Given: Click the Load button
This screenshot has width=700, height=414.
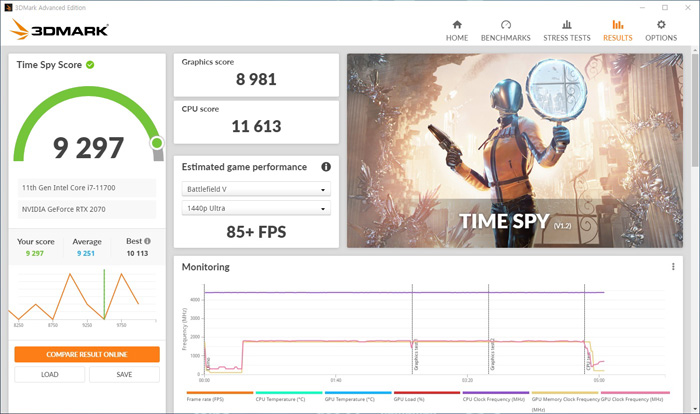Looking at the screenshot, I should coord(49,374).
